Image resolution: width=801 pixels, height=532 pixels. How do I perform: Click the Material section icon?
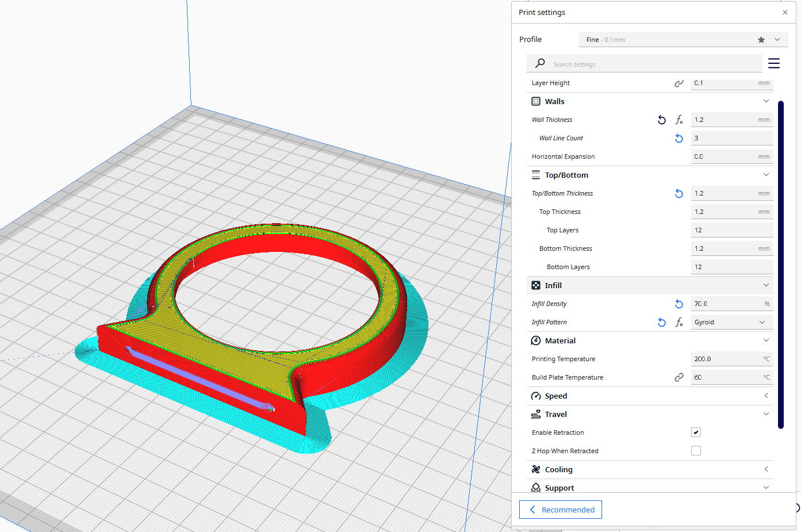click(x=536, y=340)
